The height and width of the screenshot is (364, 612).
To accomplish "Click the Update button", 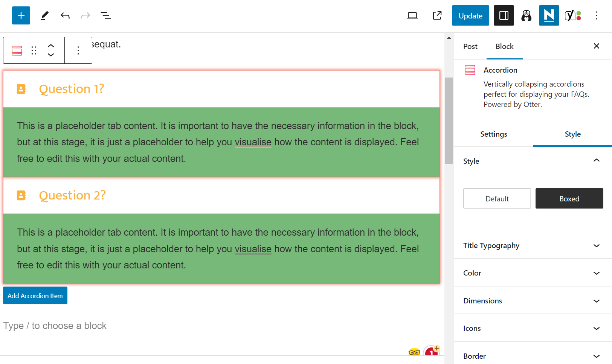I will pos(470,15).
